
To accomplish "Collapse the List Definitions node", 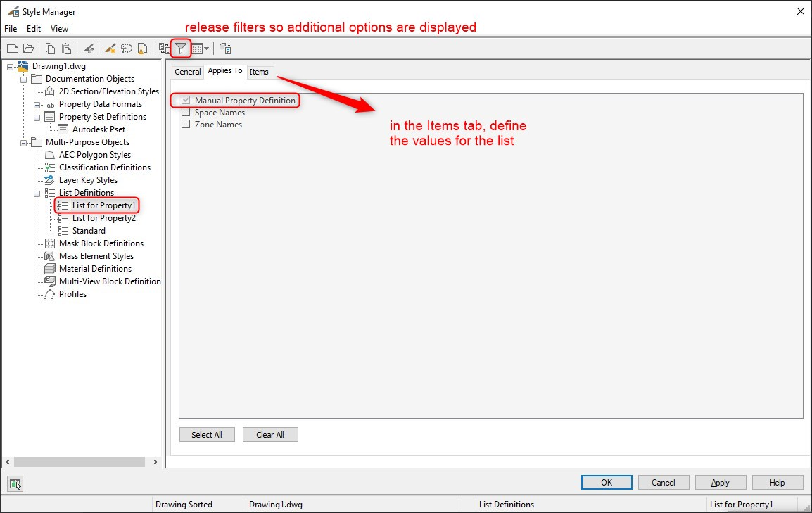I will (37, 194).
